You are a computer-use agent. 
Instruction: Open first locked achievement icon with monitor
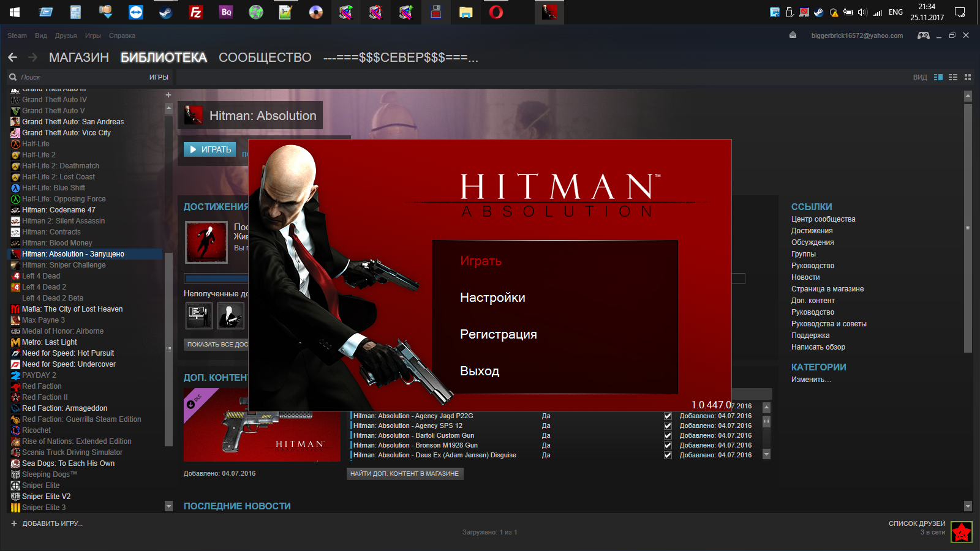[199, 316]
